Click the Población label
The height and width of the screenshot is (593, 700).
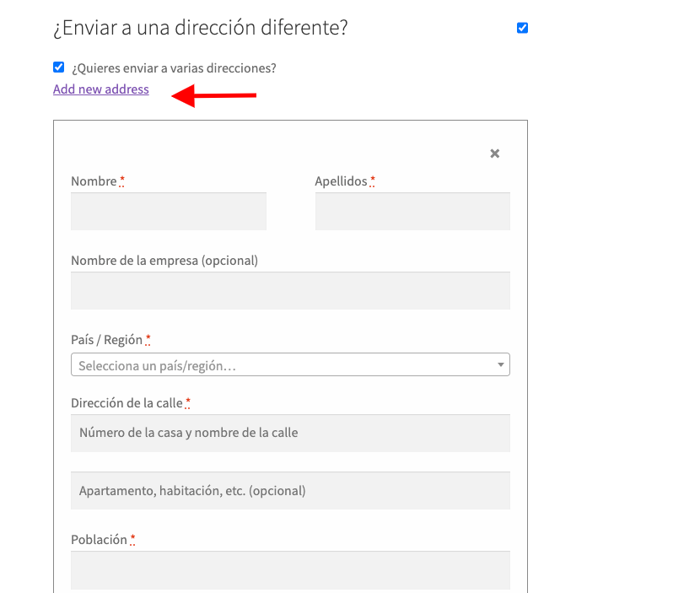coord(100,540)
